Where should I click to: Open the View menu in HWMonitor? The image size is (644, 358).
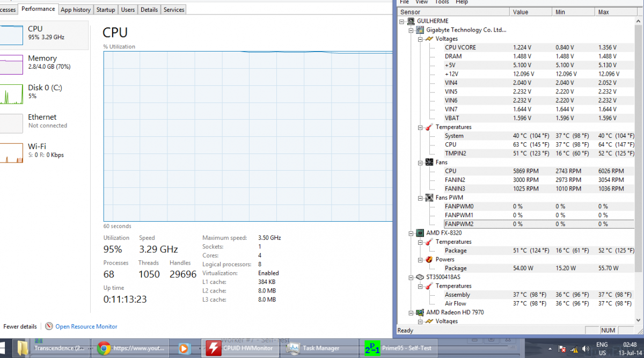pyautogui.click(x=422, y=2)
